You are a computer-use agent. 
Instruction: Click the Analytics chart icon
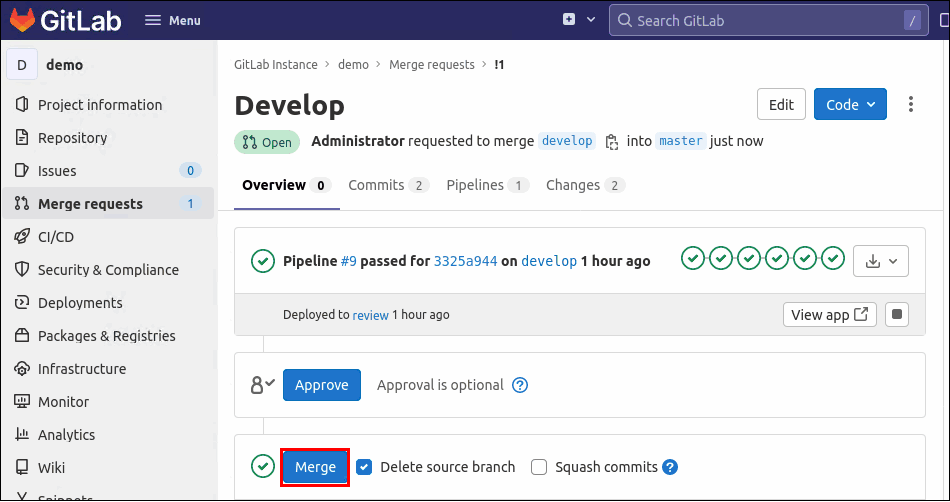tap(22, 434)
